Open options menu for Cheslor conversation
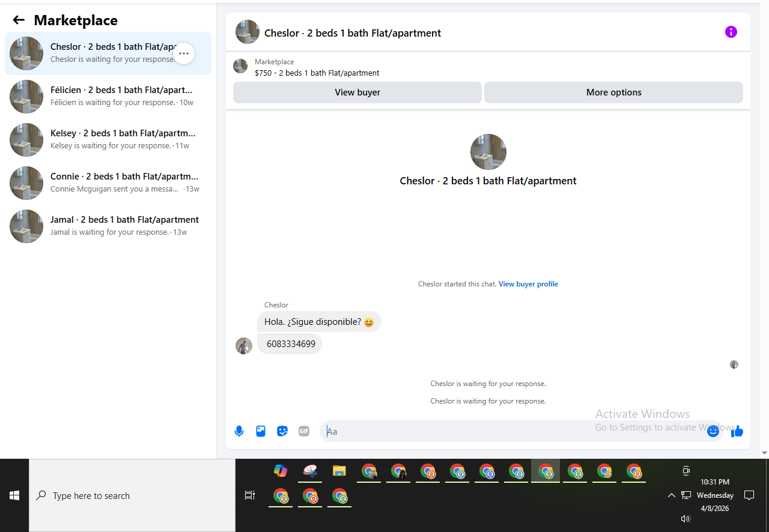 (x=184, y=53)
